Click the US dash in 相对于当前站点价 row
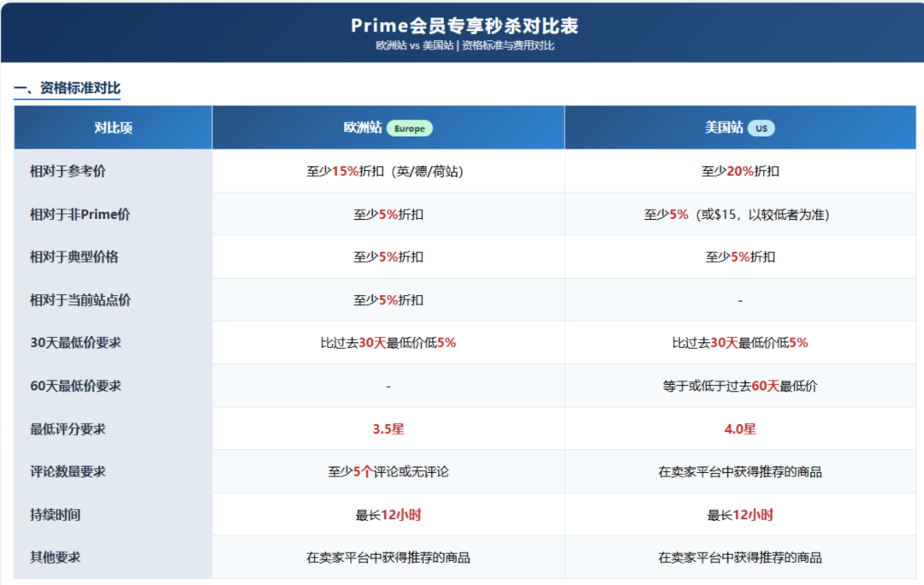The height and width of the screenshot is (585, 924). pos(740,300)
